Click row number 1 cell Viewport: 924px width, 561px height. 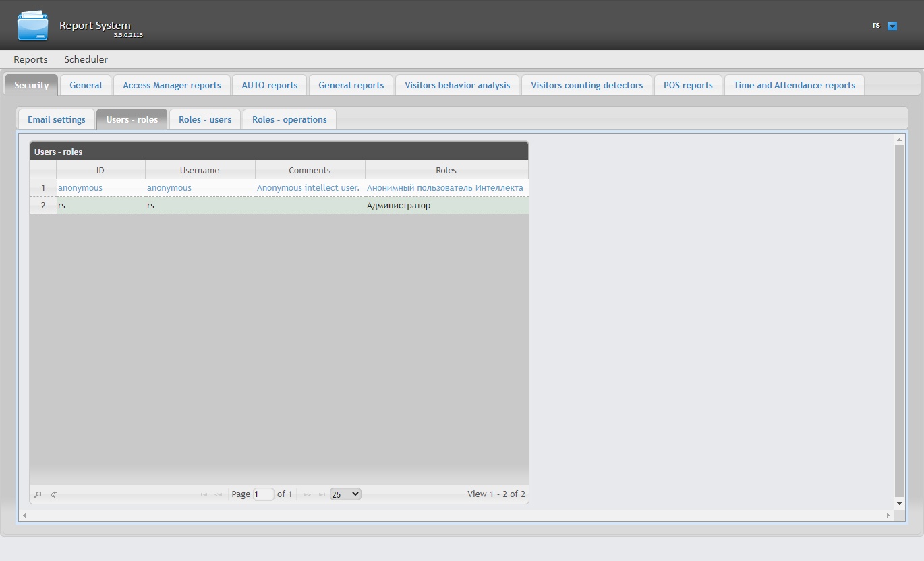[x=43, y=188]
